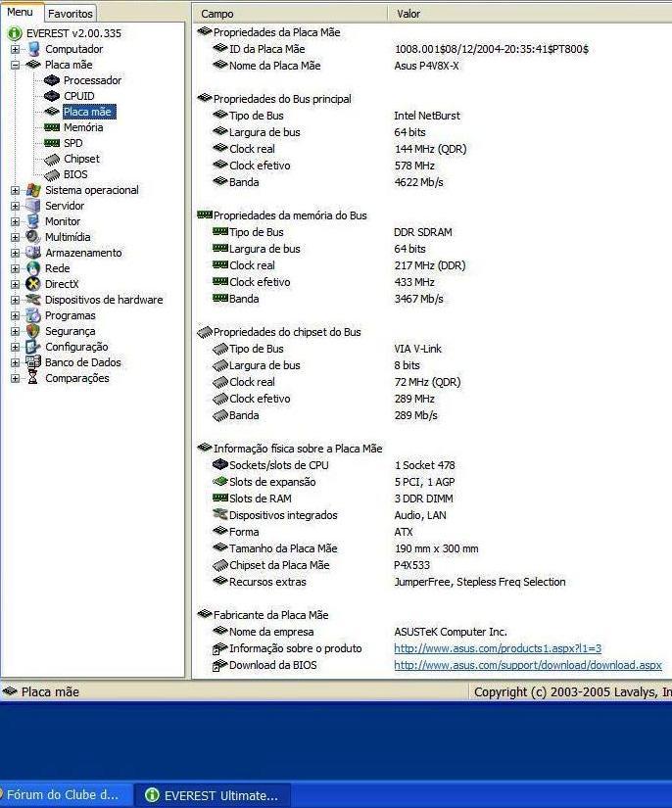Expand the DirectX node

[15, 284]
